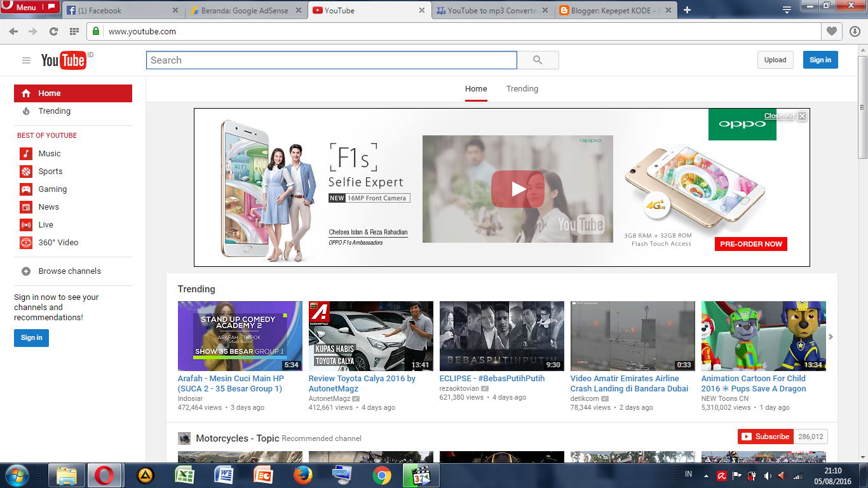Play the OPPO ad video

(x=517, y=189)
